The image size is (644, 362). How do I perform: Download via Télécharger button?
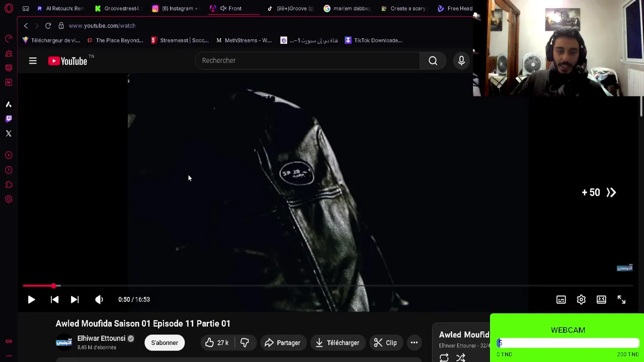pos(337,343)
